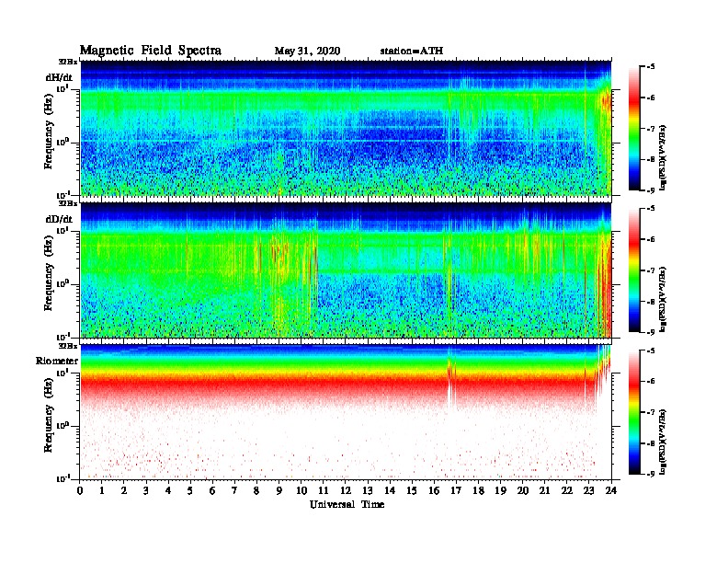This screenshot has height=563, width=728.
Task: Click hour tick label "0" on time axis
Action: click(x=80, y=490)
